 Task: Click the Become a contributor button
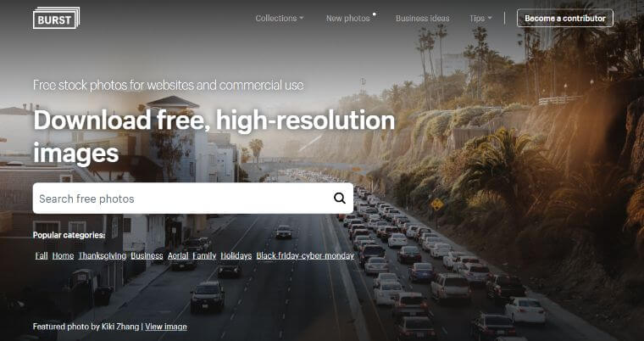coord(565,18)
